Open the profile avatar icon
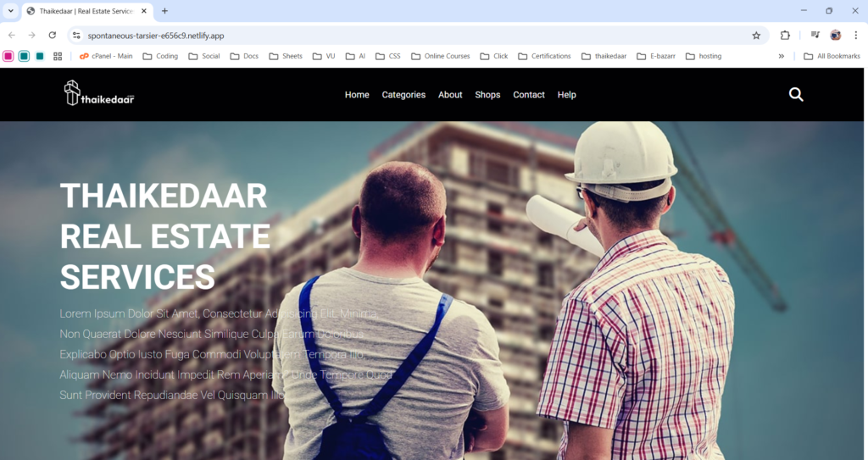The width and height of the screenshot is (868, 460). coord(835,36)
